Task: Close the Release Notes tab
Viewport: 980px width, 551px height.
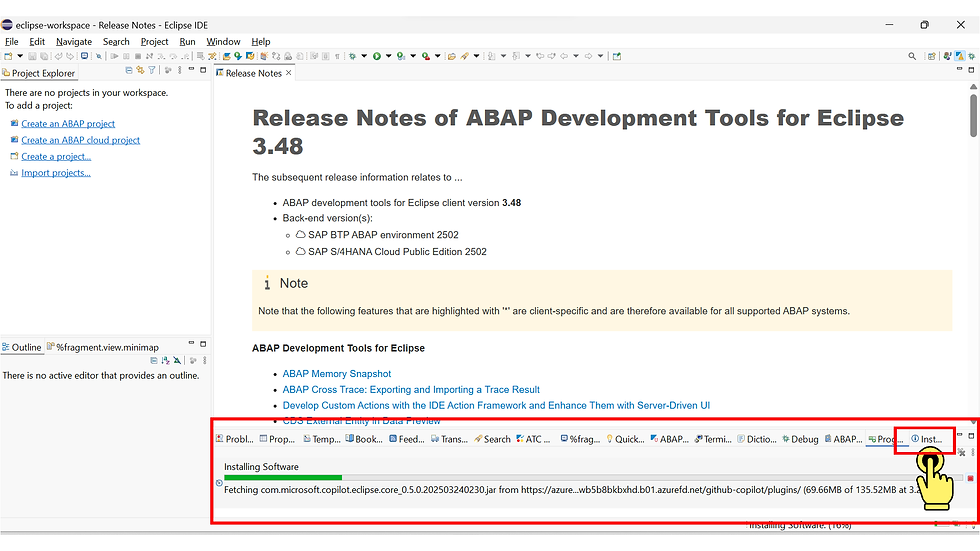Action: tap(288, 73)
